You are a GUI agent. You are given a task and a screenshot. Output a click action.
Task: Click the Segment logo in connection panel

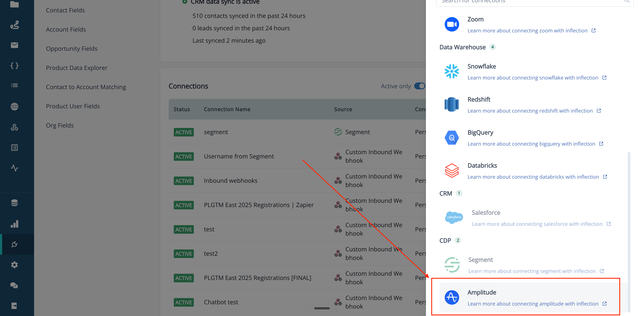coord(452,265)
